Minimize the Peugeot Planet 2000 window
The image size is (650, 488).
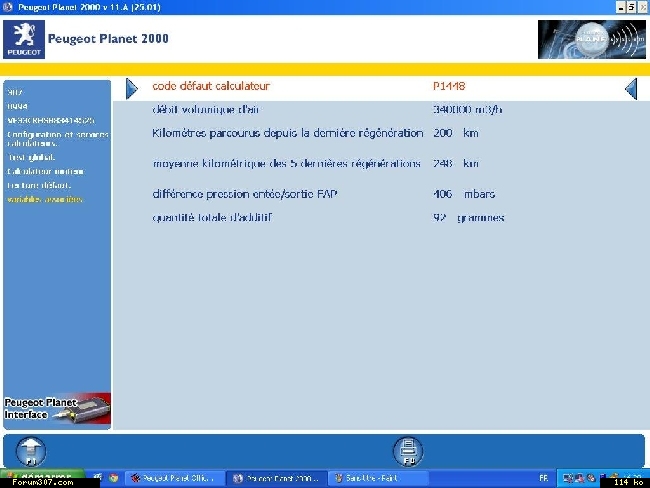620,7
